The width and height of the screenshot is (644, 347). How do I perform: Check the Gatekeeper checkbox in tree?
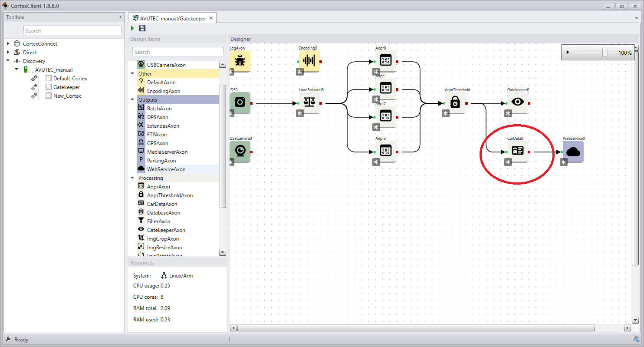49,87
